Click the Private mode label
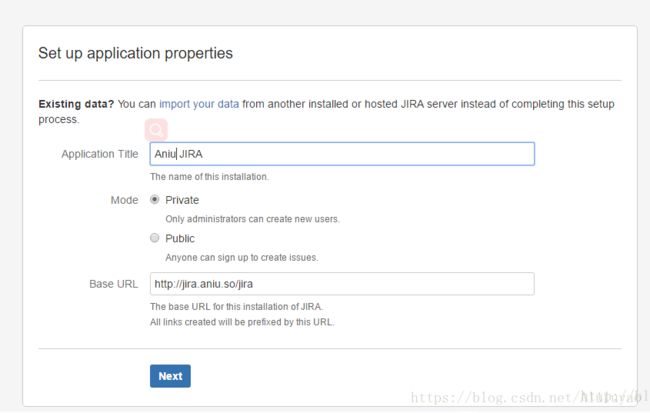The width and height of the screenshot is (650, 413). click(182, 200)
